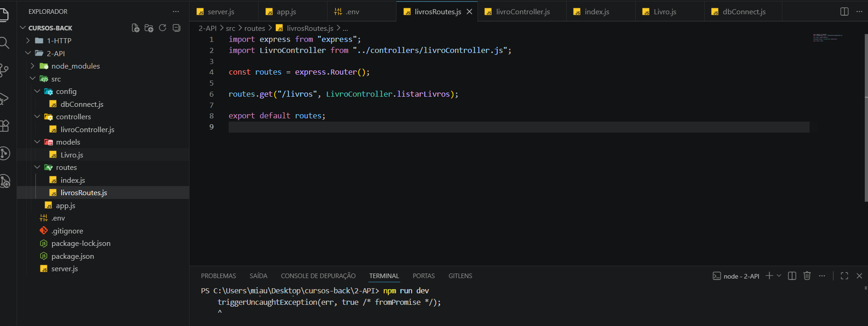
Task: Open app.js from the explorer tree
Action: [103, 205]
